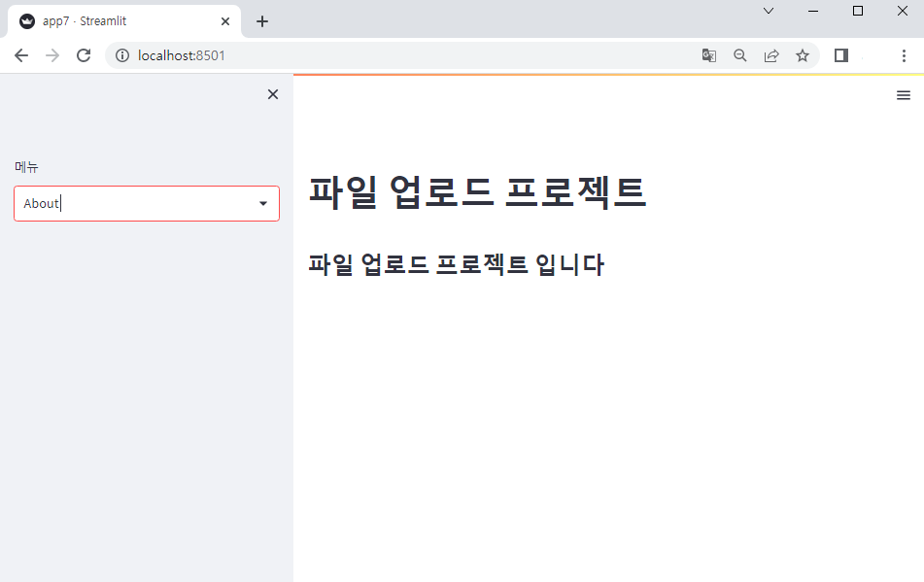Close the Streamlit sidebar panel
Image resolution: width=924 pixels, height=582 pixels.
[x=273, y=94]
